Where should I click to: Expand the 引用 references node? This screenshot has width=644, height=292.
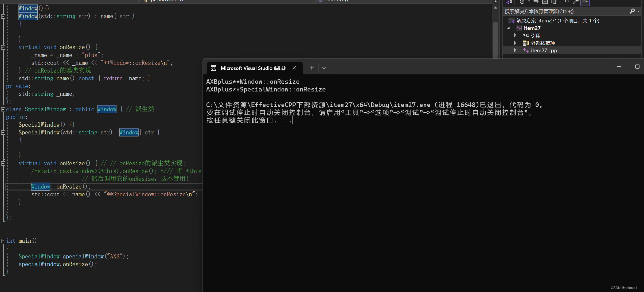coord(515,35)
